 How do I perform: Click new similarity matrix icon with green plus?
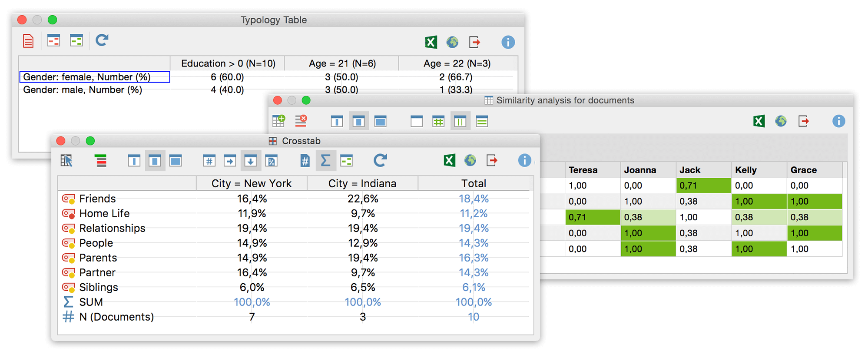(x=278, y=121)
